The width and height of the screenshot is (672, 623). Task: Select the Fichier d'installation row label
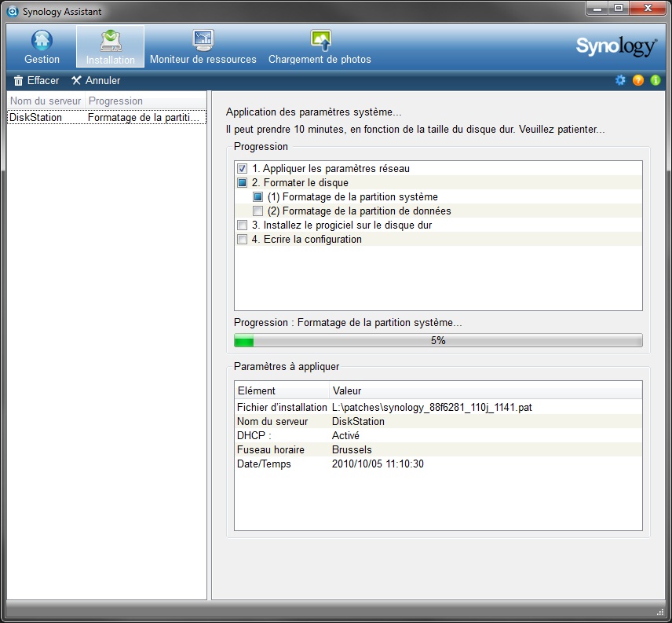coord(282,407)
